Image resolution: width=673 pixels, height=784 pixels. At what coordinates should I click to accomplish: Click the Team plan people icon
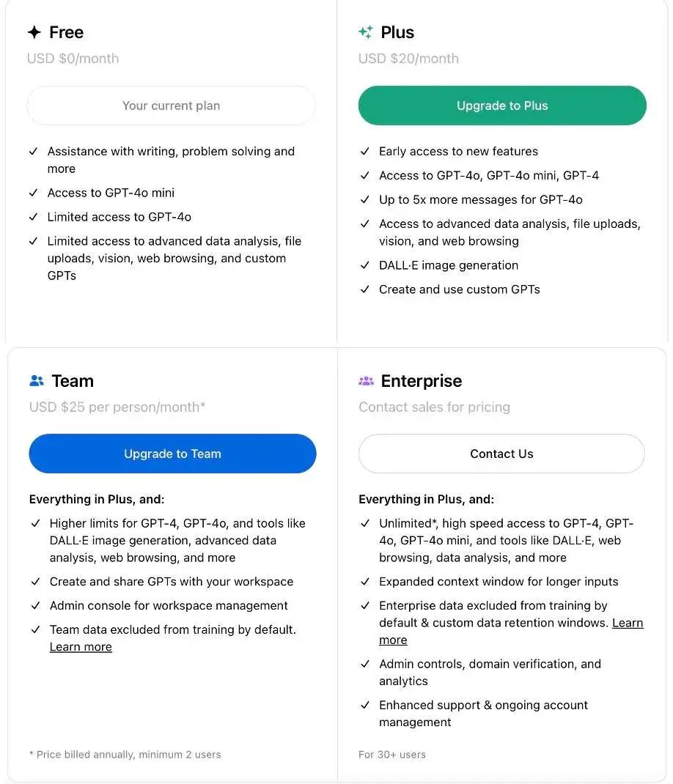[x=37, y=380]
